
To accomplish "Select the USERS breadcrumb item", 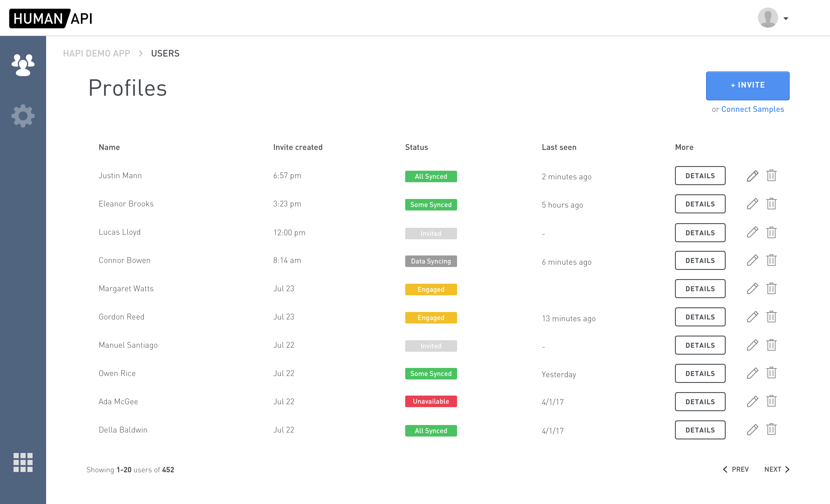I will pyautogui.click(x=165, y=54).
